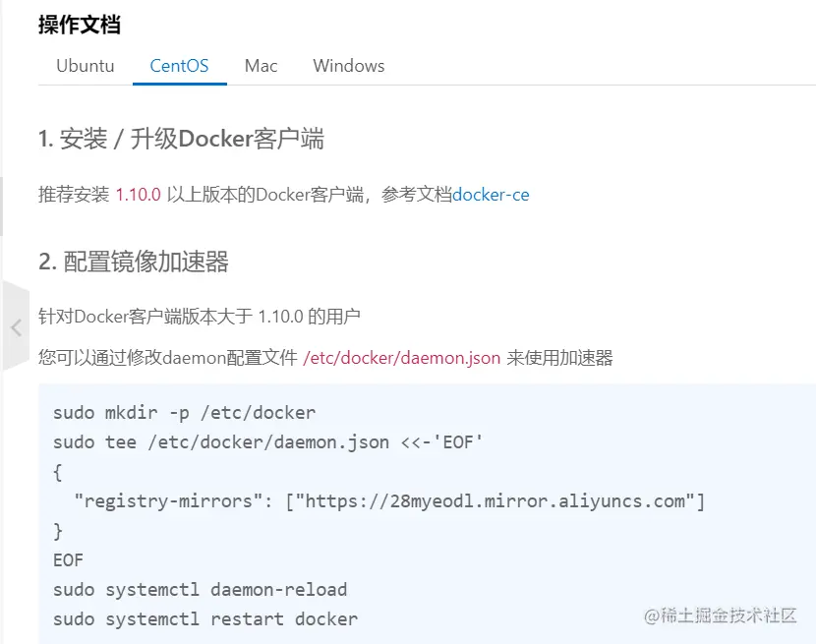Click the standalone EOF code line
Viewport: 816px width, 644px height.
click(69, 560)
